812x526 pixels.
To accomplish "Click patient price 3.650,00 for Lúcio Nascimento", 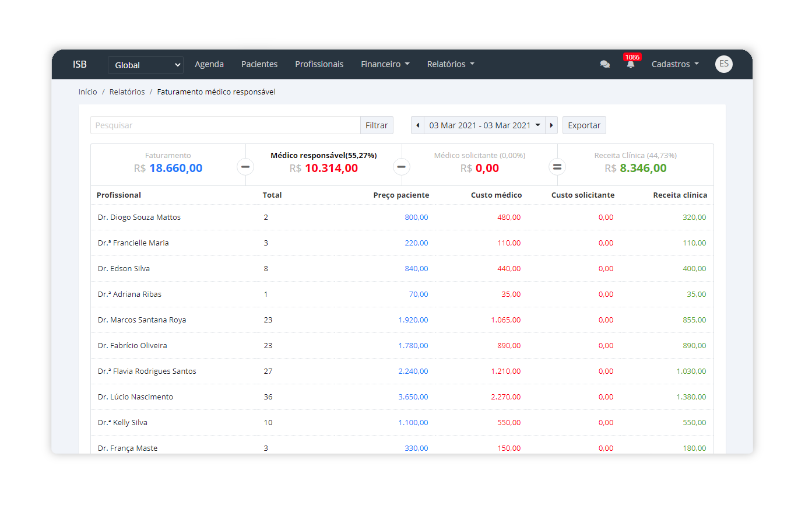I will click(x=413, y=397).
